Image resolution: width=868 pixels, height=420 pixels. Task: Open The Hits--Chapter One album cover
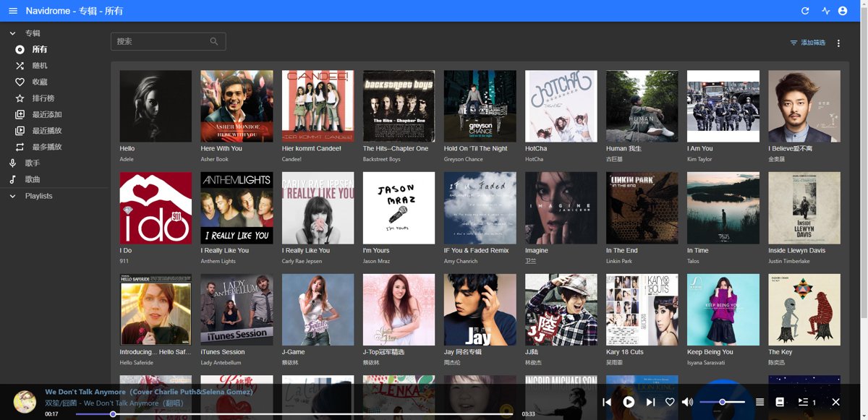tap(399, 106)
